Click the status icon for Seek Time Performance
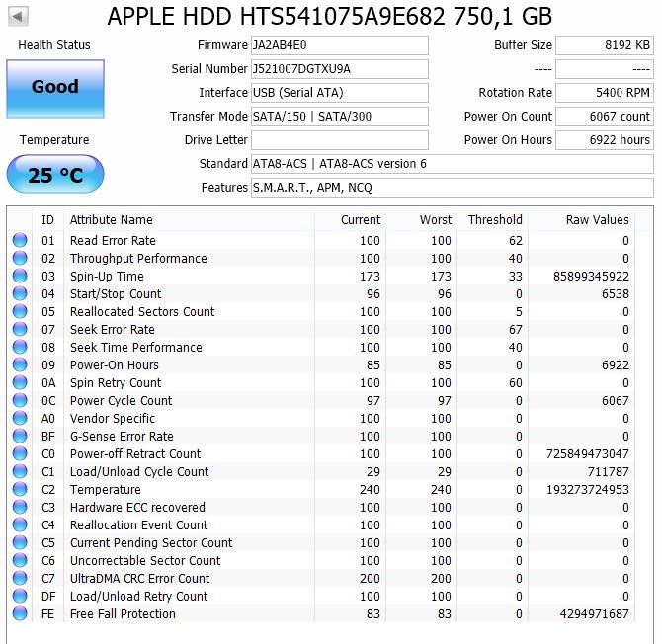Viewport: 662px width, 644px height. coord(20,347)
